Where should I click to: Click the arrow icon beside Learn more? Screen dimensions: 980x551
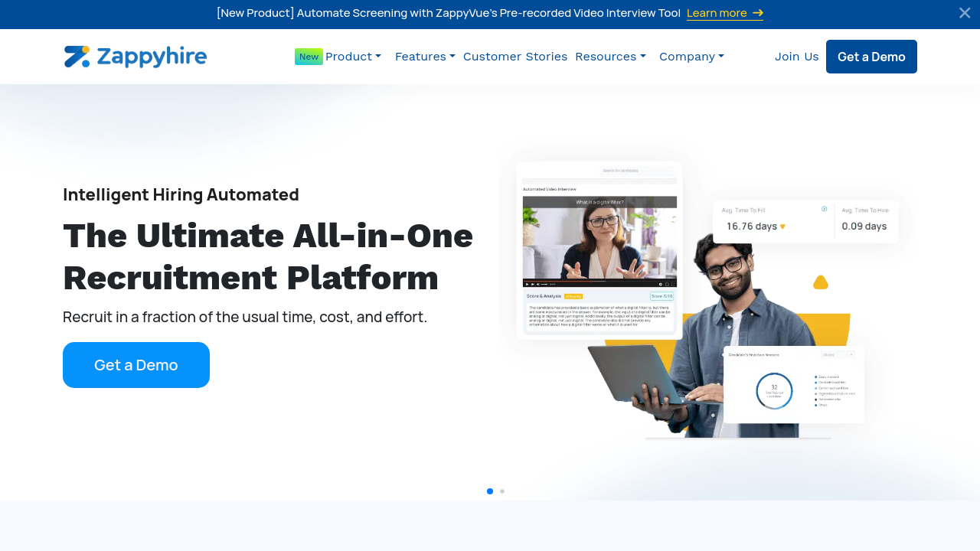(758, 13)
